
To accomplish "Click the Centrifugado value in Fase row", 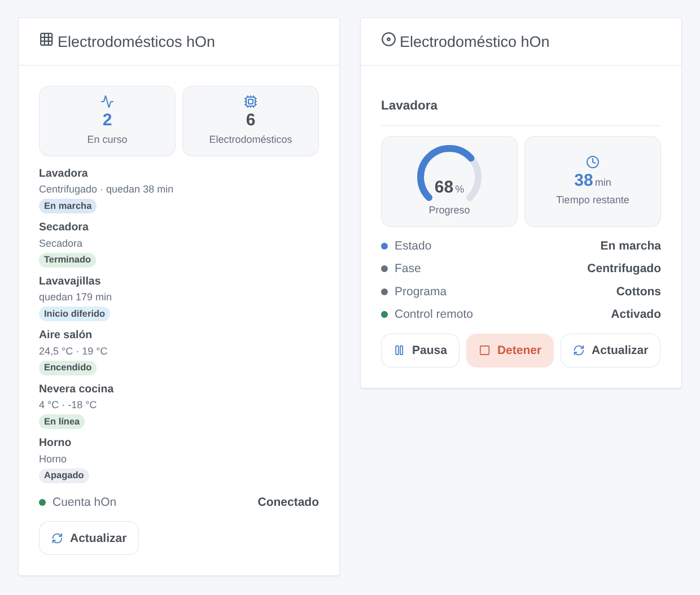I will pyautogui.click(x=624, y=269).
